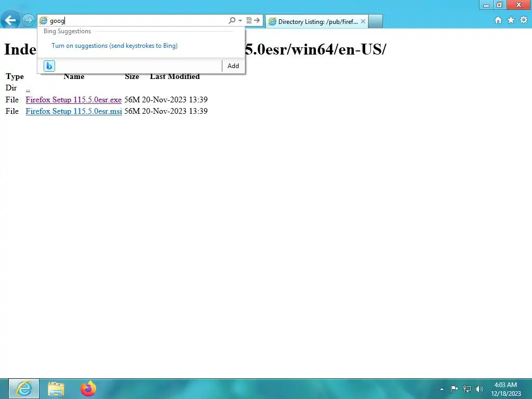Select the Bing search provider icon

coord(49,65)
